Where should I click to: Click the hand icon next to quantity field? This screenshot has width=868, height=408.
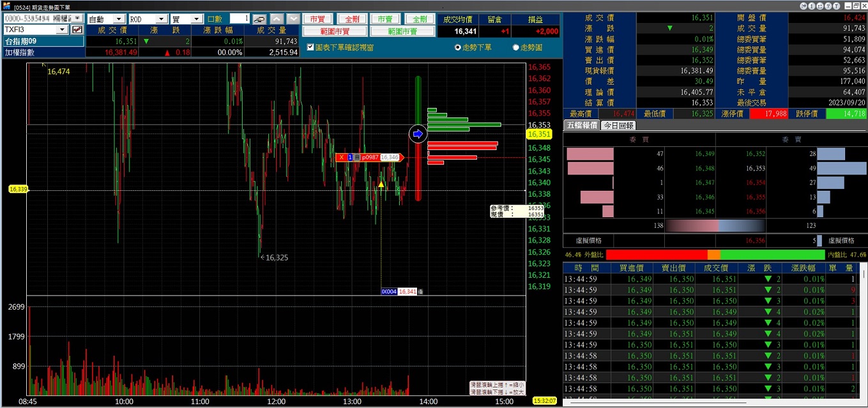259,19
